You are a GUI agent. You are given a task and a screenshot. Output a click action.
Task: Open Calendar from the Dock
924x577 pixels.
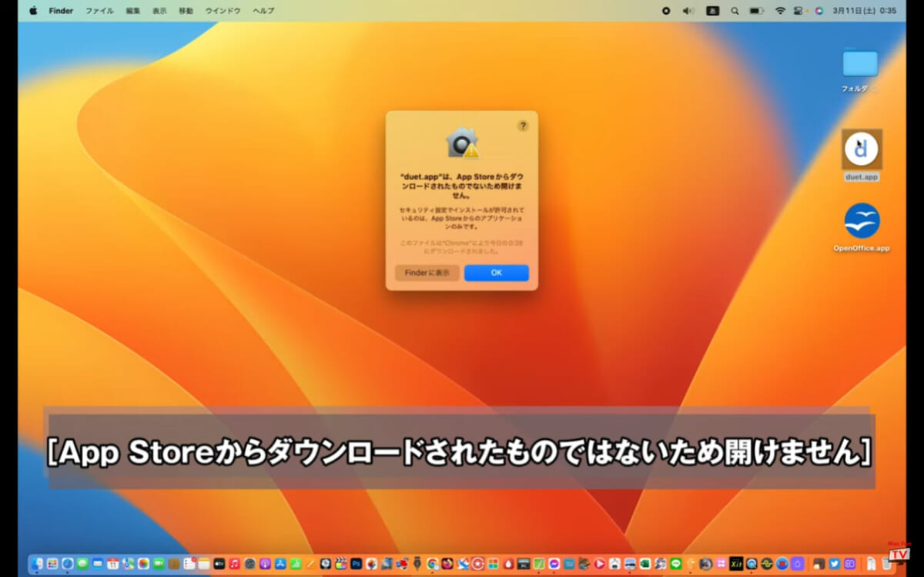(113, 564)
